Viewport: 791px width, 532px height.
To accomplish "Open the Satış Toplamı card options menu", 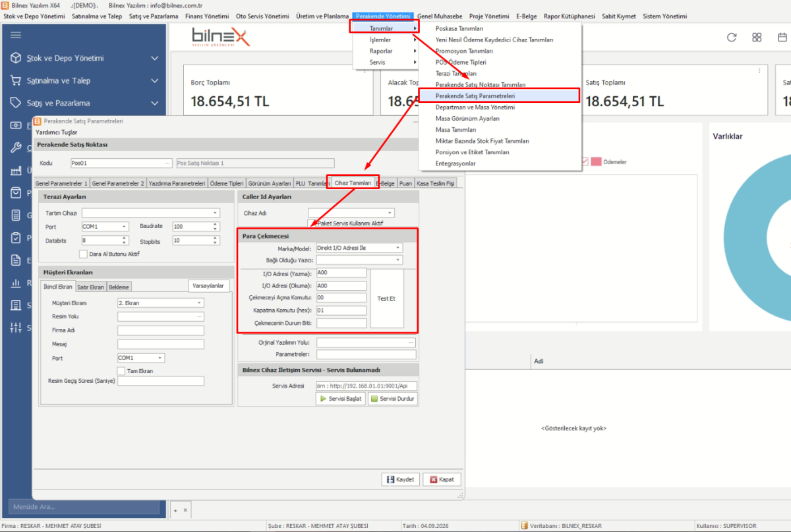I will click(759, 71).
